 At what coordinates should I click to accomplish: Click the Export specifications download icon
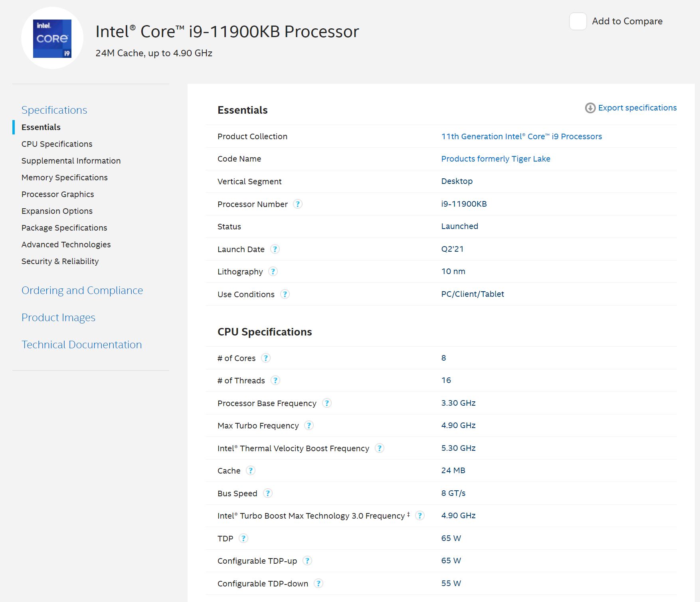pos(590,108)
